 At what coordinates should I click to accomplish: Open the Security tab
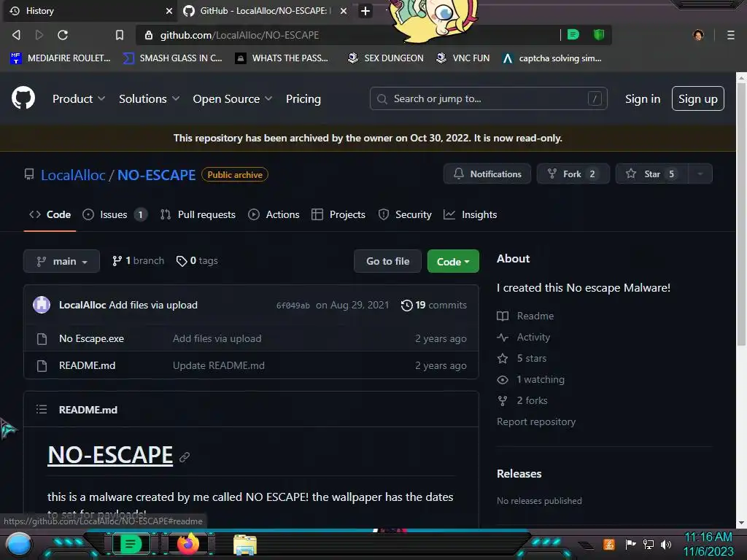[405, 214]
